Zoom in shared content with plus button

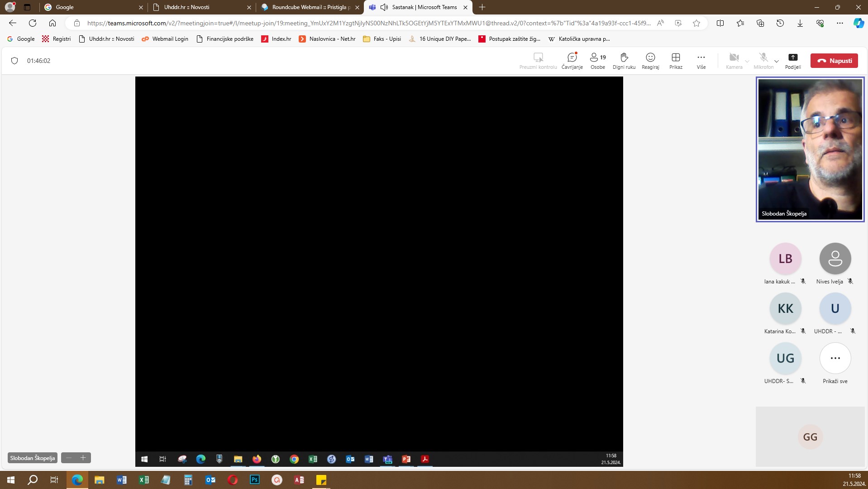(83, 458)
